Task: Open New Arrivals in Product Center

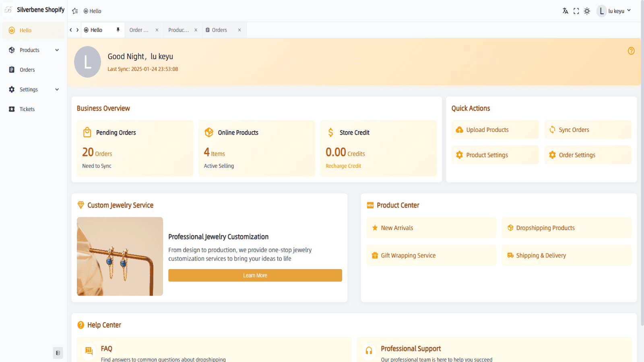Action: [431, 228]
